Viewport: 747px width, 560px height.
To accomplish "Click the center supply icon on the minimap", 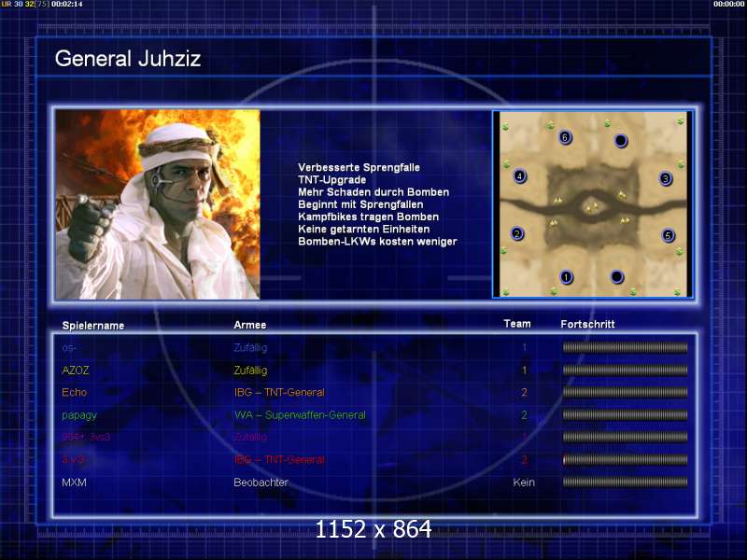I will 592,207.
